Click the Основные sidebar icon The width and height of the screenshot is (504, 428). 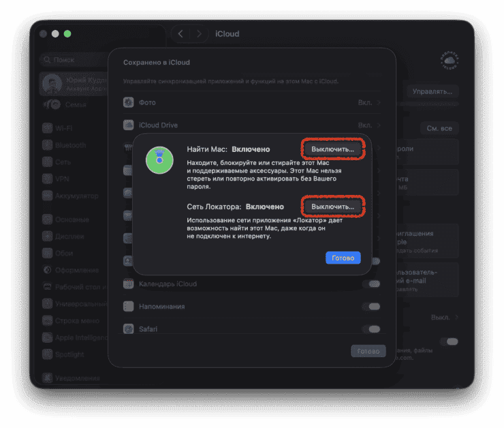[x=48, y=219]
